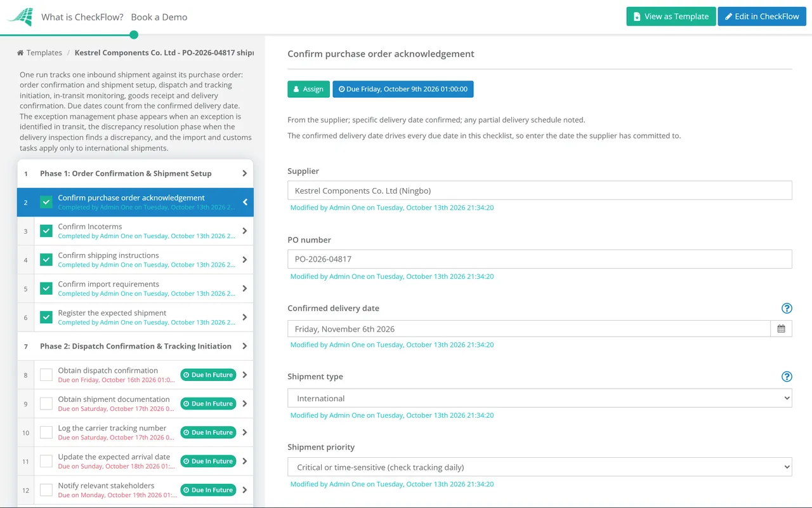812x508 pixels.
Task: Open Register the expected shipment via chevron
Action: coord(245,317)
